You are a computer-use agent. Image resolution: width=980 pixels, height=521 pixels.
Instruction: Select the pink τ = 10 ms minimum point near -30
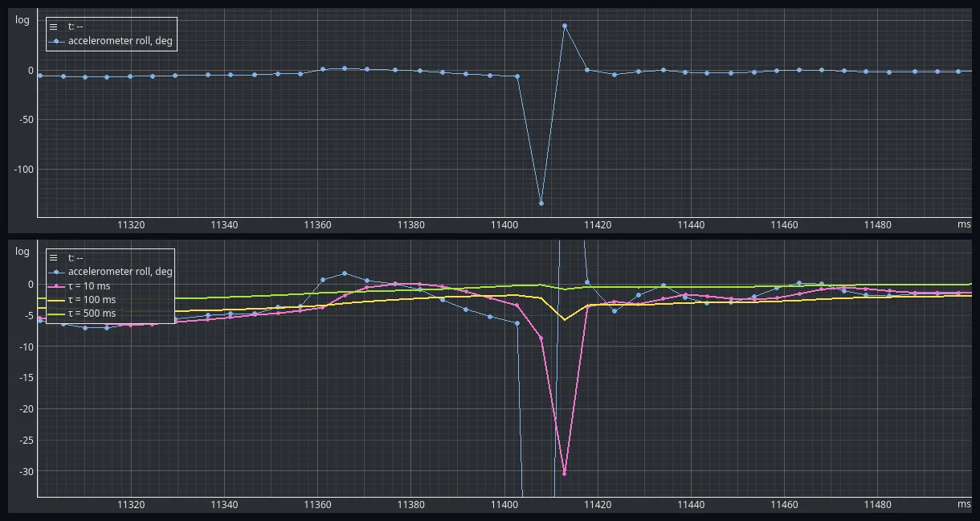point(565,474)
